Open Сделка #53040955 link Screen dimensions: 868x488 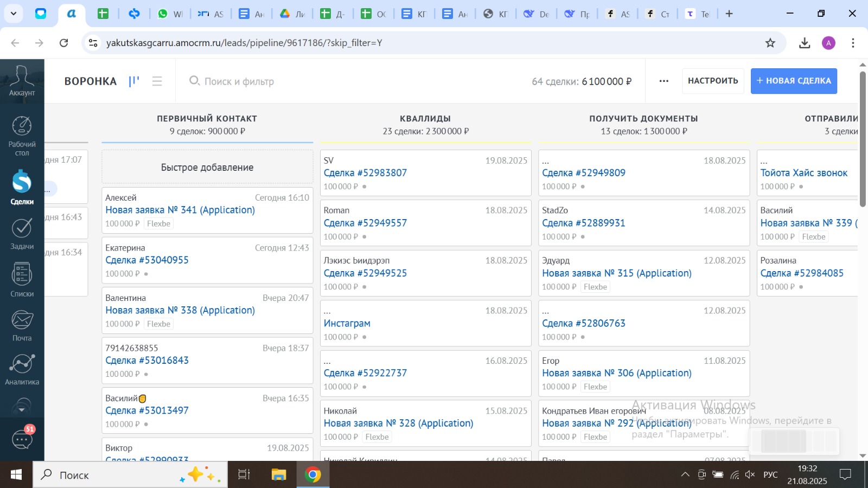pos(147,260)
